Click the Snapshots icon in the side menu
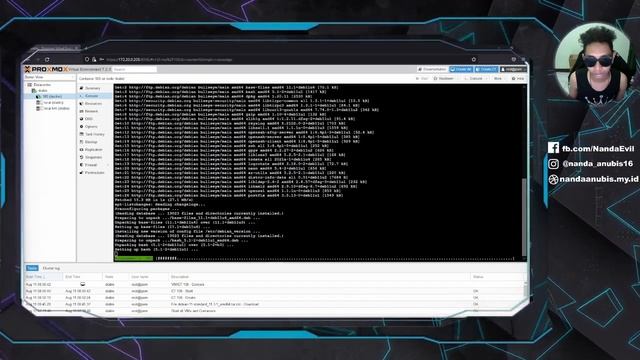640x360 pixels. 81,157
